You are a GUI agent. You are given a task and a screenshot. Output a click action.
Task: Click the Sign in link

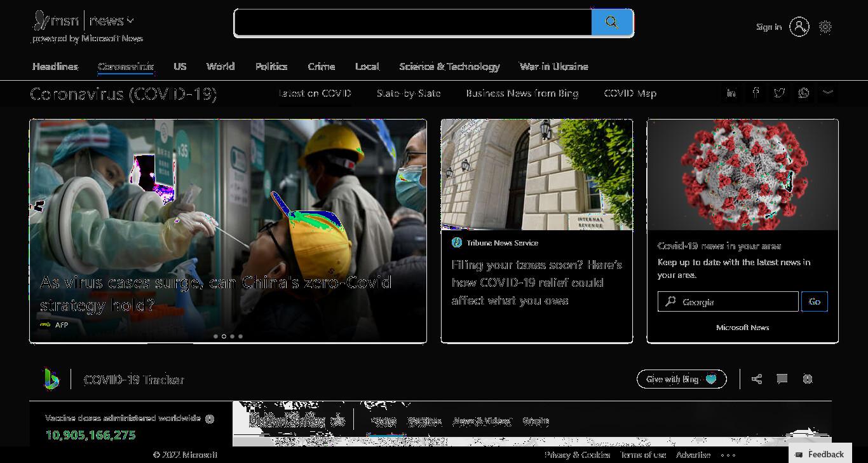click(769, 27)
